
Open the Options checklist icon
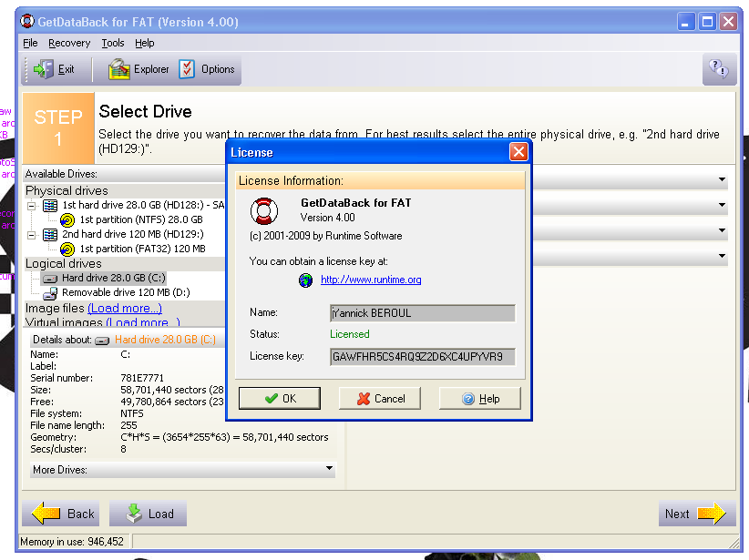(x=187, y=69)
